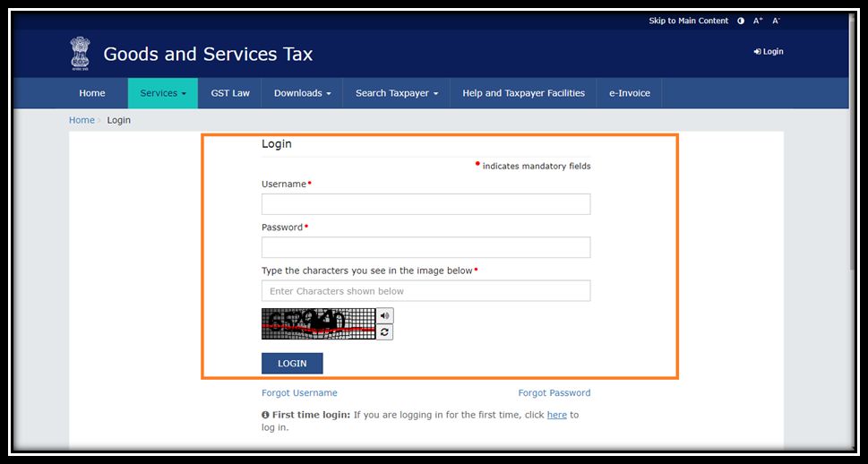Click the blue LOGIN button
Image resolution: width=868 pixels, height=464 pixels.
292,363
